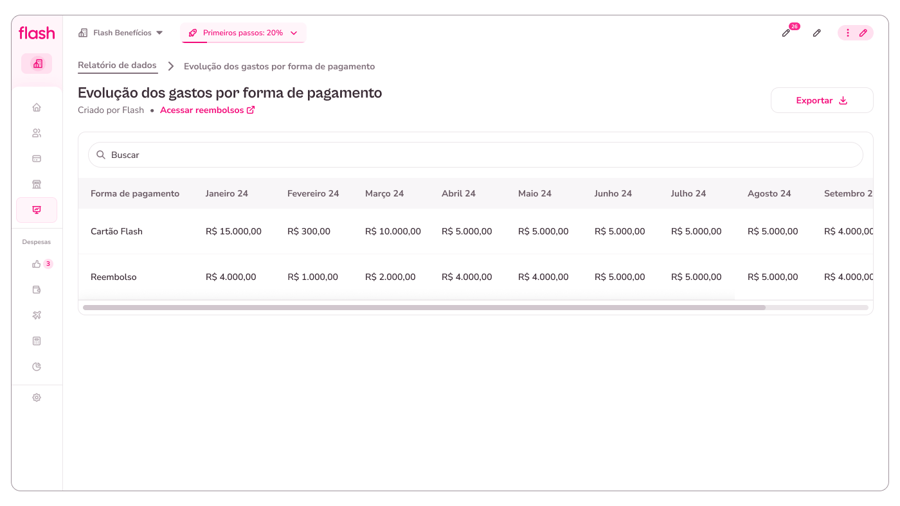Click the Exportar button

[x=821, y=100]
